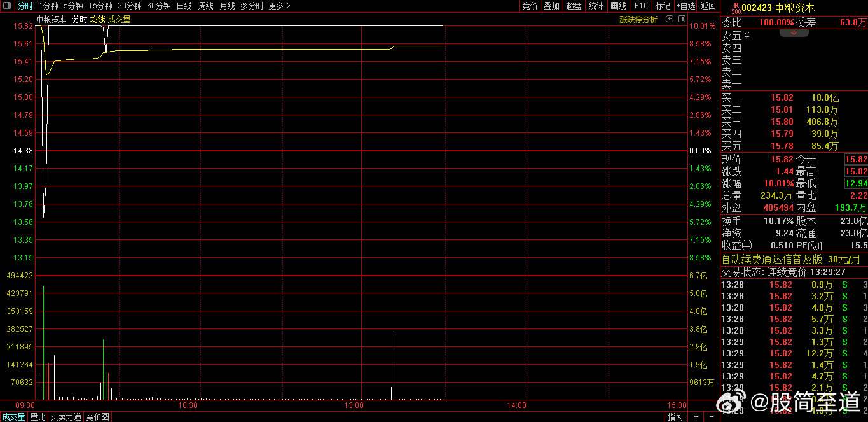The height and width of the screenshot is (422, 868).
Task: Click stock title 002423 中粮资本
Action: [x=778, y=8]
